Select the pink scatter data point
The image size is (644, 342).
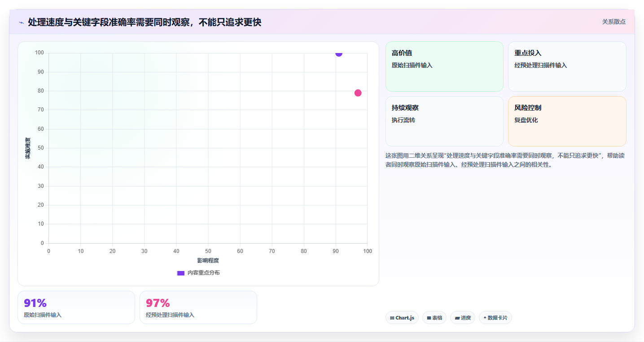[358, 93]
